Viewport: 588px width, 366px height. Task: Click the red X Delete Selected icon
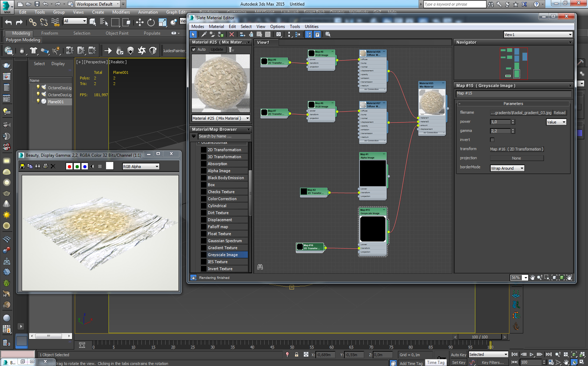pyautogui.click(x=231, y=34)
